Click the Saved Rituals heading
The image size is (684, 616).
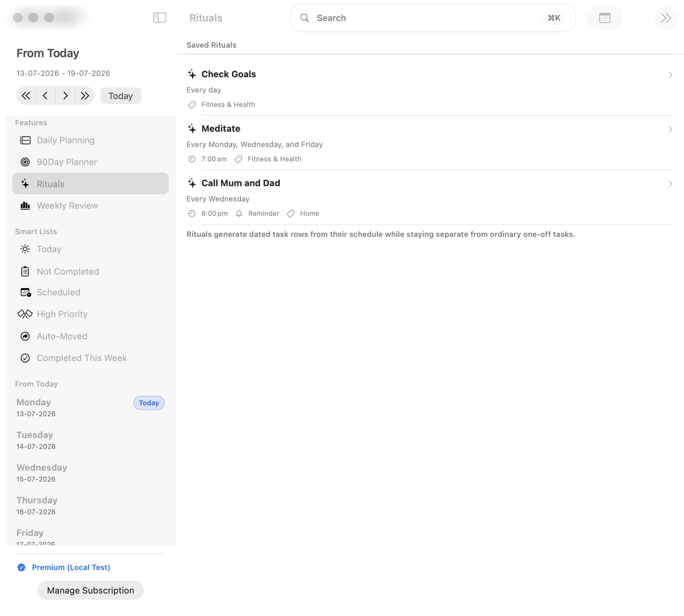[x=211, y=45]
